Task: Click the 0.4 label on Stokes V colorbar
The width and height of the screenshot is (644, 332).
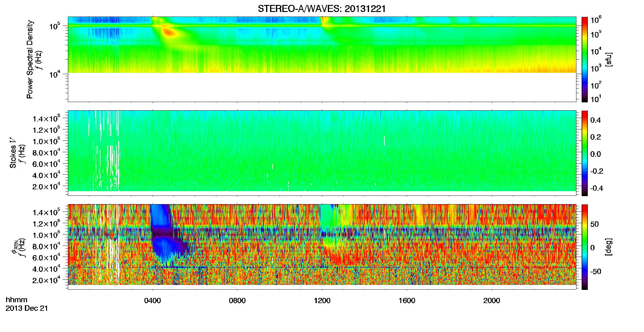Action: (595, 120)
